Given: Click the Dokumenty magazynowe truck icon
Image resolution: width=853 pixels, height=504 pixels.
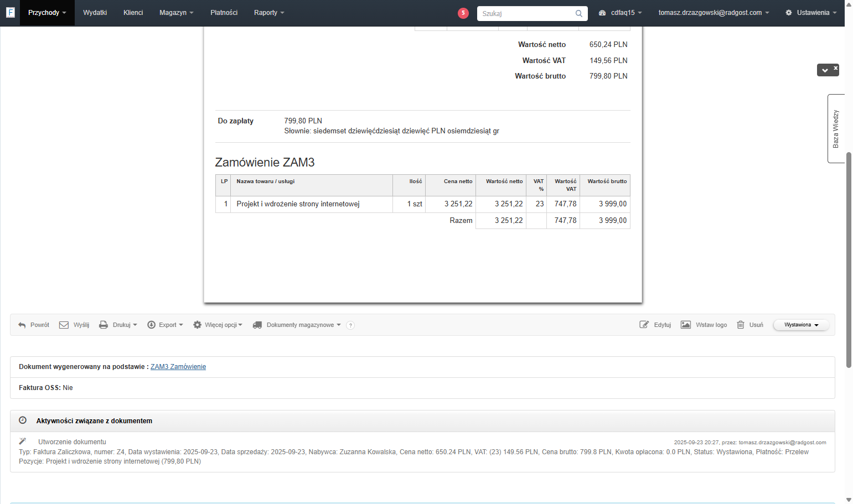Looking at the screenshot, I should pos(257,325).
